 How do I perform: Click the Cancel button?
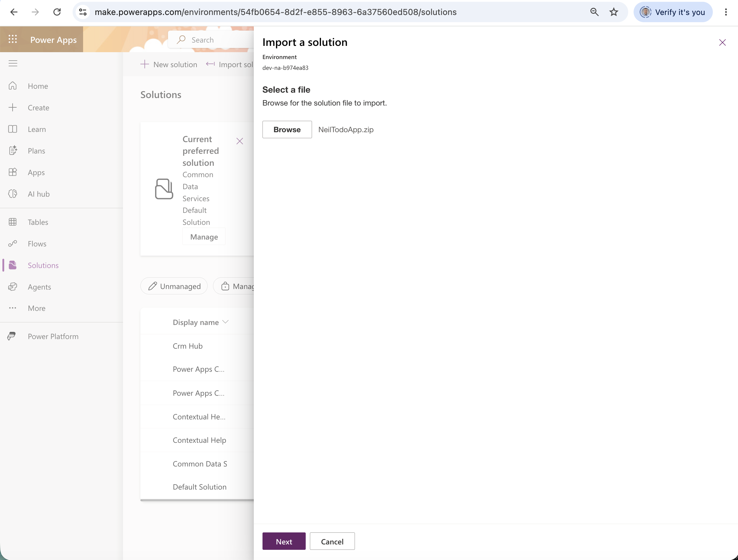click(332, 541)
